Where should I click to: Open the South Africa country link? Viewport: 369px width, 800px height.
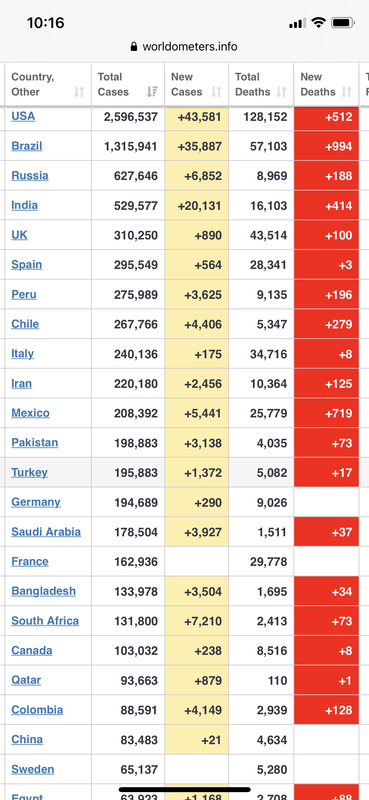(x=45, y=621)
